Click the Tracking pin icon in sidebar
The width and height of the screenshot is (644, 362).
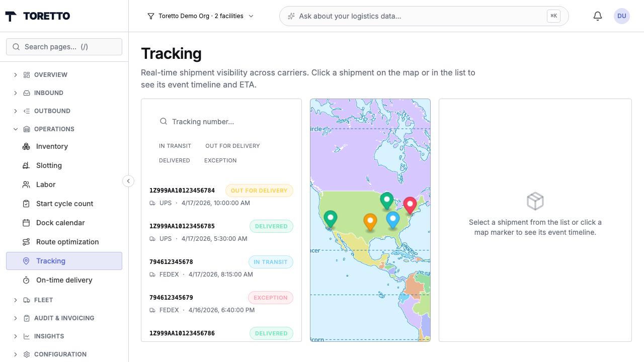tap(26, 261)
